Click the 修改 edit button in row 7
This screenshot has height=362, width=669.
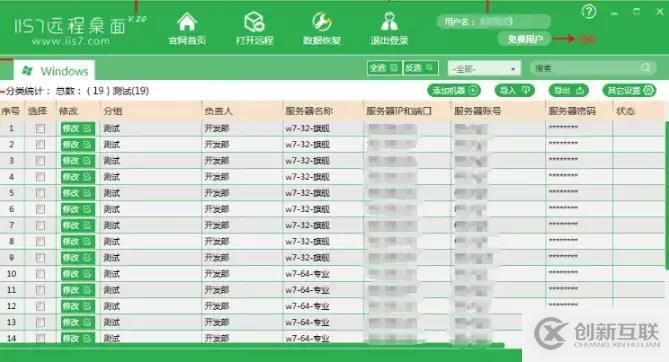77,225
